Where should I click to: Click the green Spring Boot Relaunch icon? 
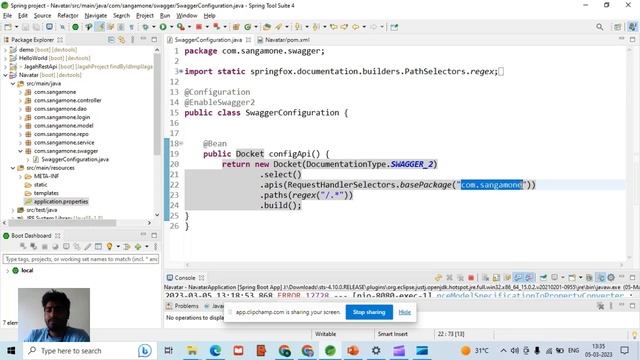tap(76, 27)
